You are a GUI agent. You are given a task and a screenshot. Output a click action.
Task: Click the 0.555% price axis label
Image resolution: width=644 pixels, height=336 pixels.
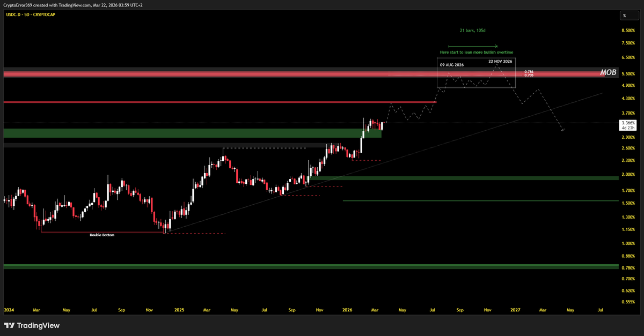[628, 302]
